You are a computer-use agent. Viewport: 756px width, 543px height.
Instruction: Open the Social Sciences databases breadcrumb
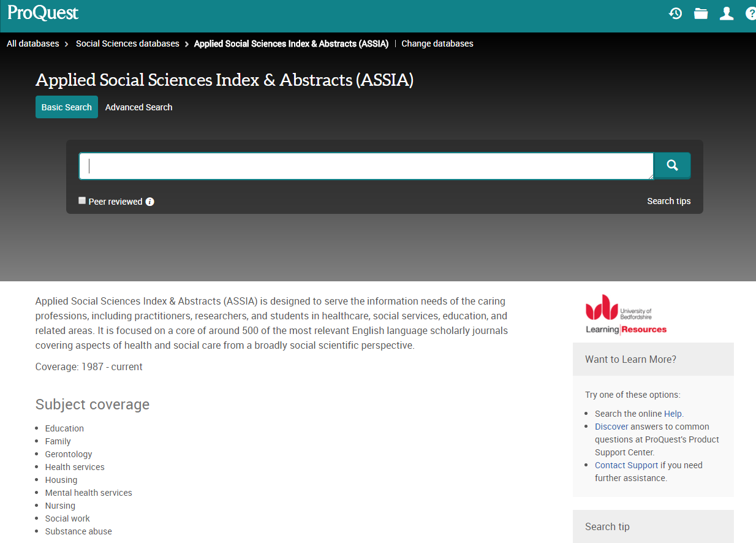pyautogui.click(x=127, y=44)
